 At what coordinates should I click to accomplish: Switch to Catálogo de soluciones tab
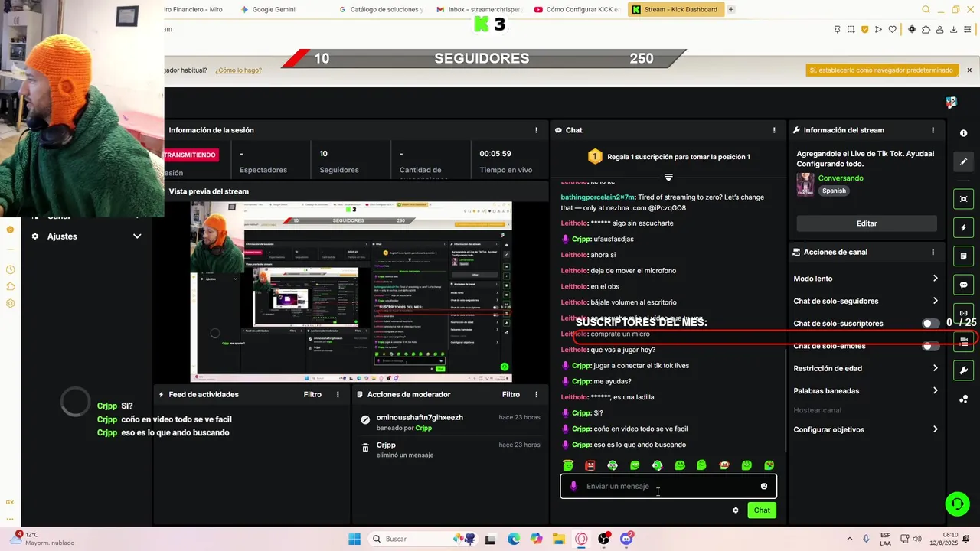[x=380, y=9]
